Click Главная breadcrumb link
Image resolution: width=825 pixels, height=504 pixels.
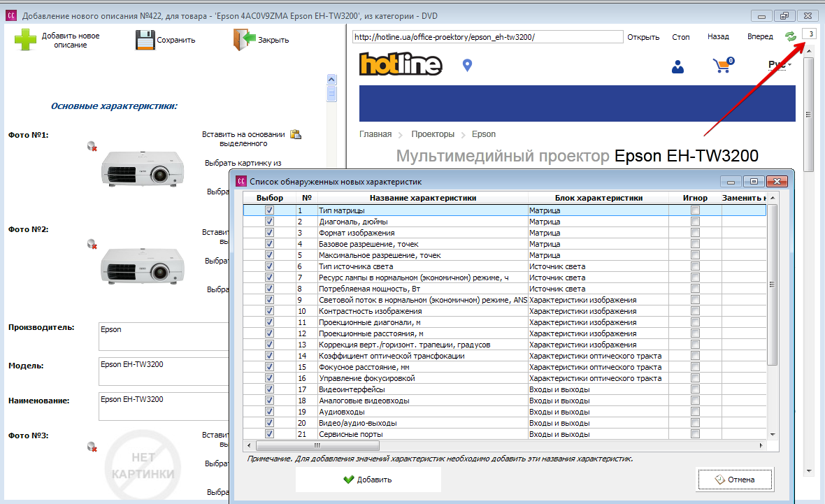pos(375,134)
